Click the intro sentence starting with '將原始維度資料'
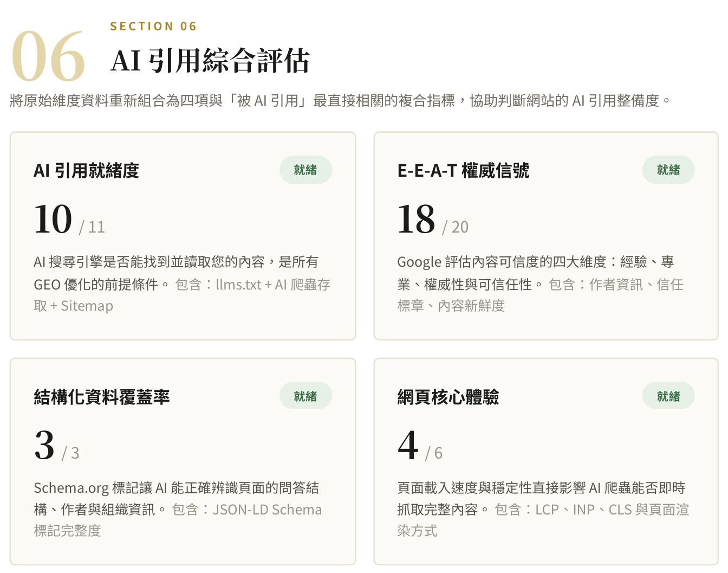 click(x=341, y=101)
